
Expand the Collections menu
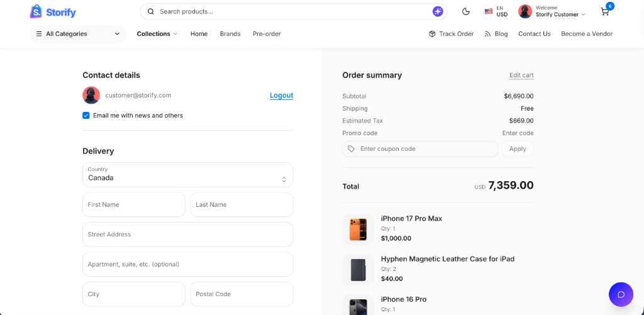[157, 34]
